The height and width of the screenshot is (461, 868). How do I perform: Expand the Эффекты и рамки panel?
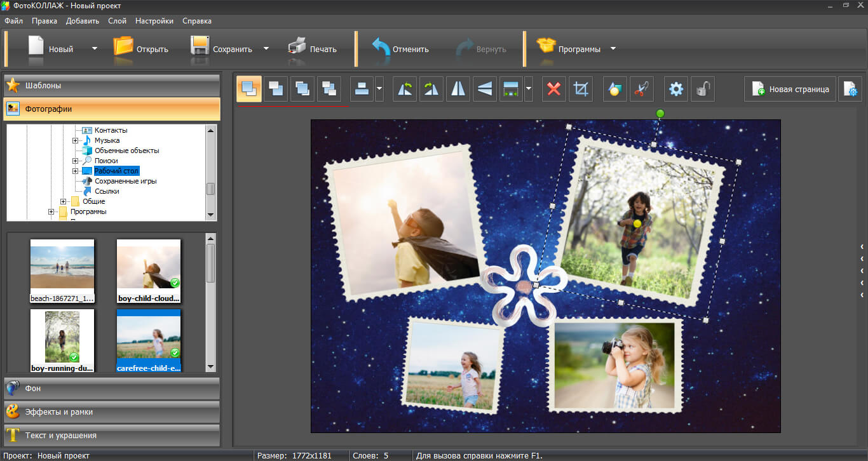point(112,412)
